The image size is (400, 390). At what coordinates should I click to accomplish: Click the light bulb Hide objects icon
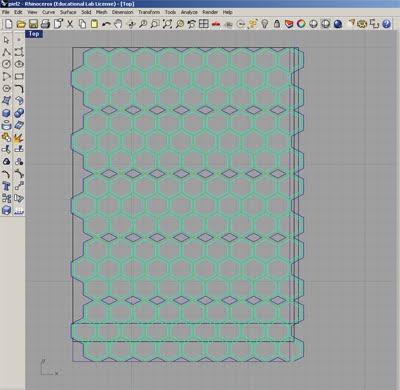point(265,24)
